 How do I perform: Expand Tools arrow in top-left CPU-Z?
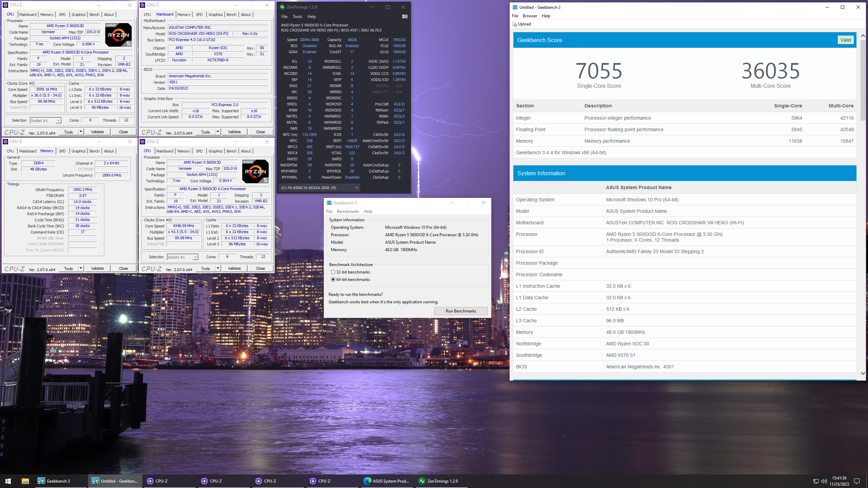(81, 132)
